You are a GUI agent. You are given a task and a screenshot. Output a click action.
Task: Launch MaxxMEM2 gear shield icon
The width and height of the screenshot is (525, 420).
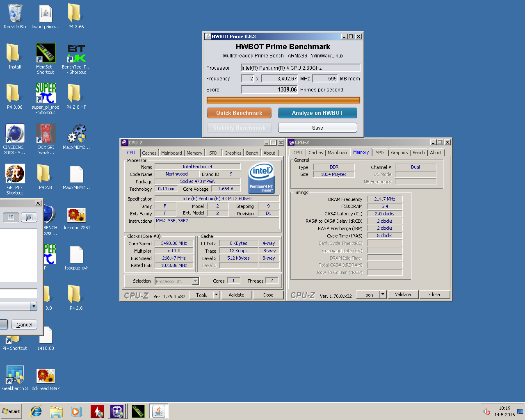pos(76,137)
